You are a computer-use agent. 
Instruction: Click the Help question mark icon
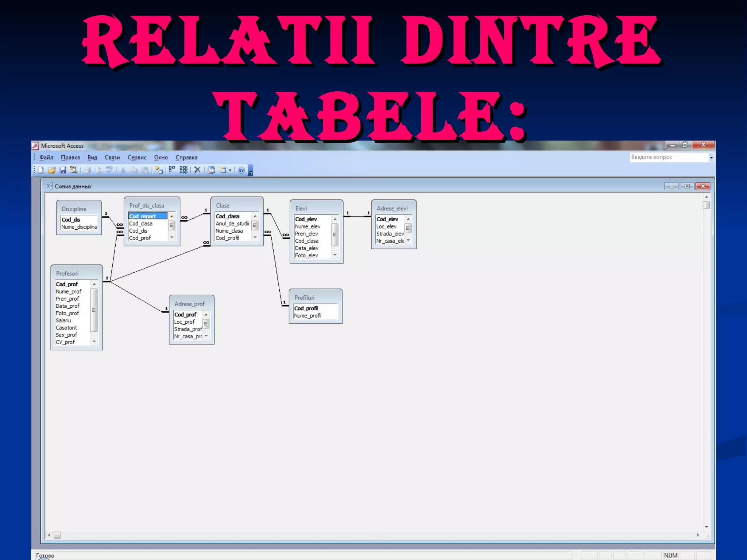[x=241, y=170]
